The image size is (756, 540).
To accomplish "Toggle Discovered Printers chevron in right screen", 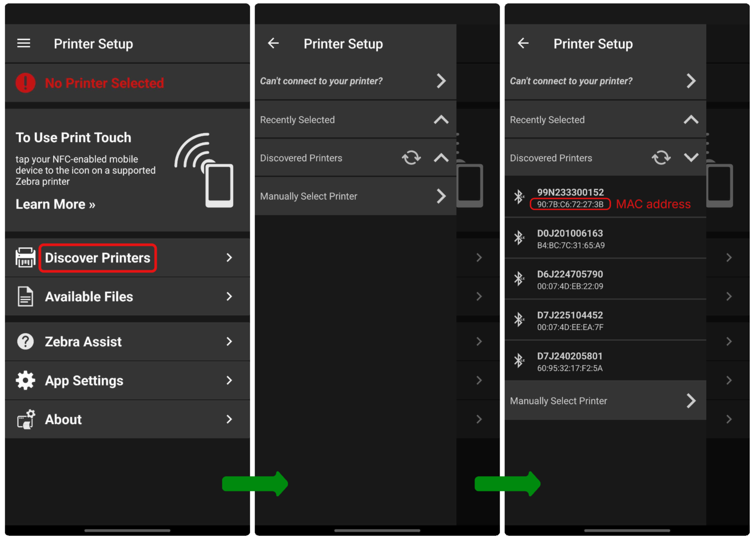I will tap(691, 158).
